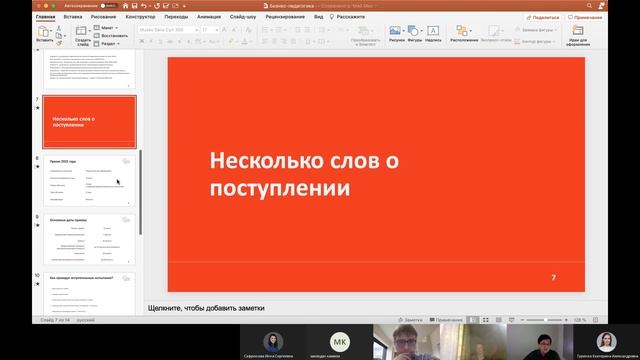Switch to Slide Sorter view icon
The image size is (640, 360).
tap(485, 320)
